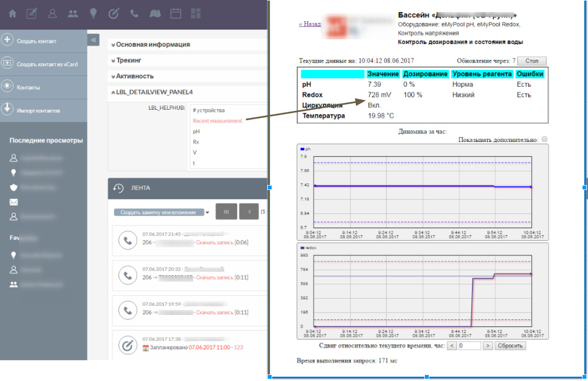Viewport: 588px width, 381px height.
Task: Collapse the sidebar with the triangle button
Action: pyautogui.click(x=93, y=40)
